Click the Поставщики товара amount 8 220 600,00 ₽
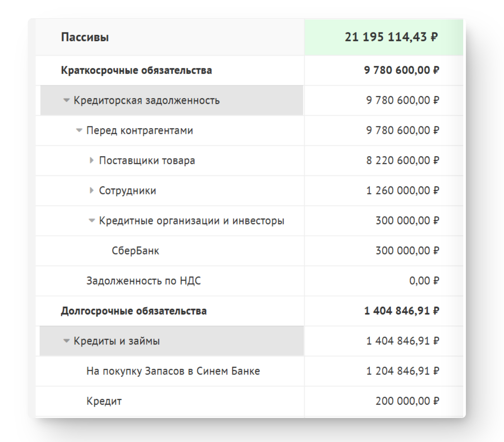 click(x=402, y=161)
